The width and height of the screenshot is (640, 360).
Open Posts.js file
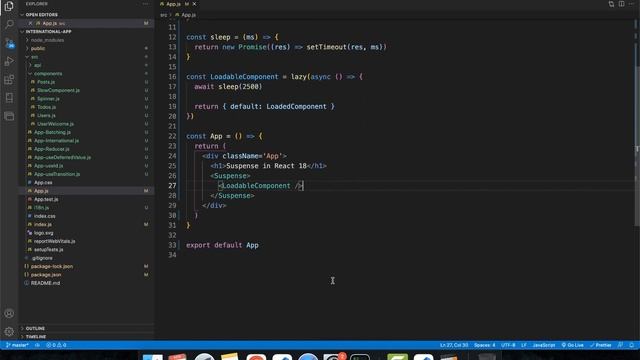click(x=46, y=82)
